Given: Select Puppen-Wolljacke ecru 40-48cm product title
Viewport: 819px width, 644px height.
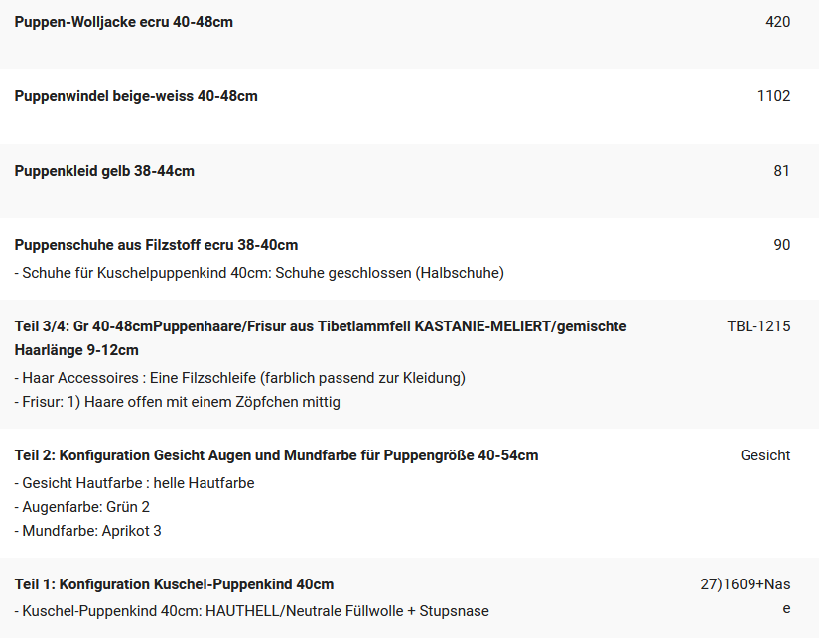Looking at the screenshot, I should 124,22.
